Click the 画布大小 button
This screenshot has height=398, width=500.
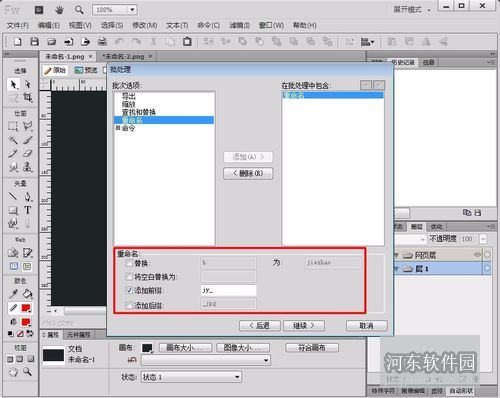tap(185, 348)
